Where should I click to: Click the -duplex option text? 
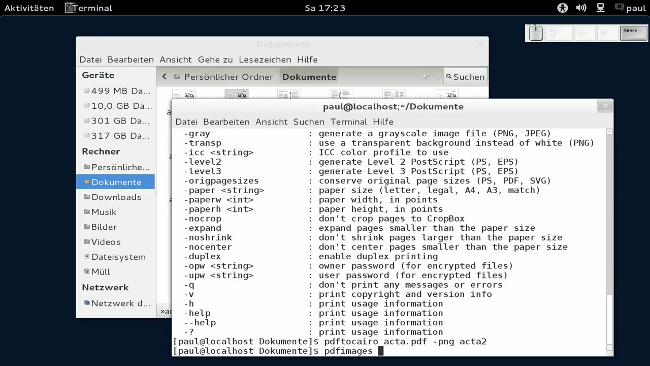202,256
